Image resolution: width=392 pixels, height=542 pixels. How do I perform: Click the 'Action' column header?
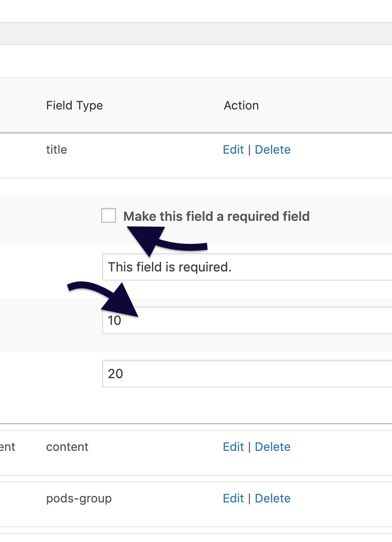pos(241,105)
